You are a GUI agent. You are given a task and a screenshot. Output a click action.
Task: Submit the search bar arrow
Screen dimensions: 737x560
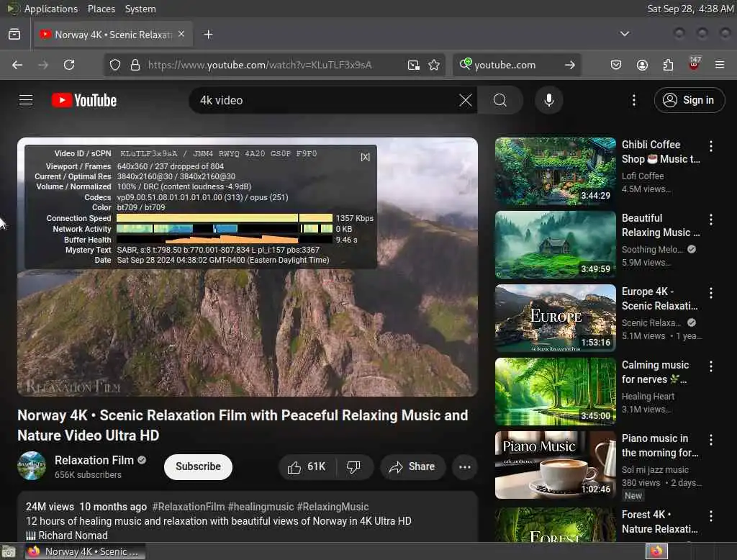coord(570,65)
